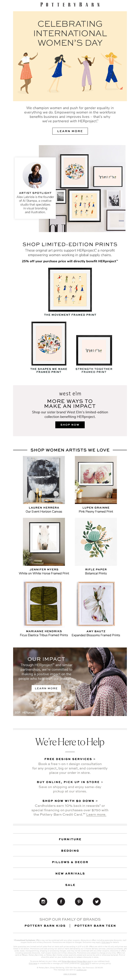The image size is (140, 980).
Task: Click Learn More under Women's Day banner
Action: coord(70,131)
